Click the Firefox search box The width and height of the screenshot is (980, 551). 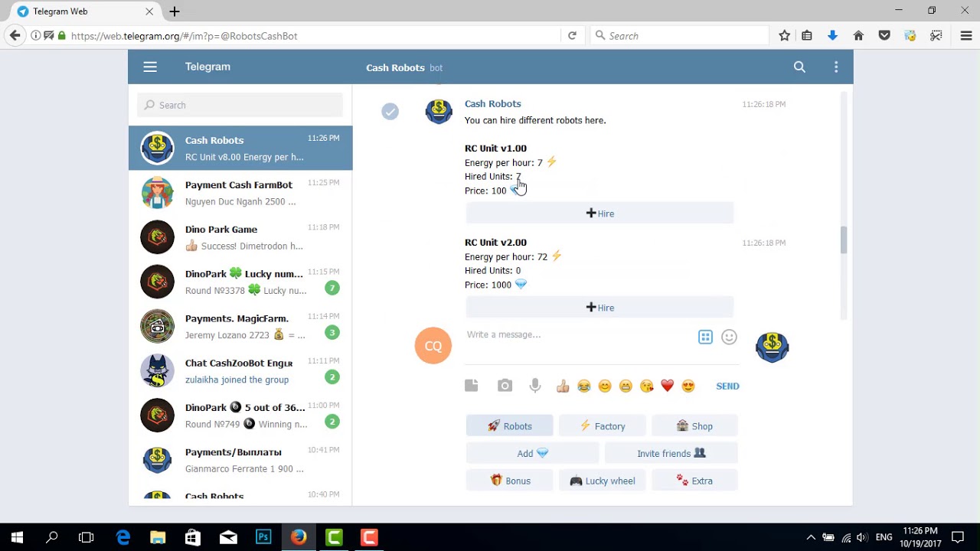tap(679, 35)
